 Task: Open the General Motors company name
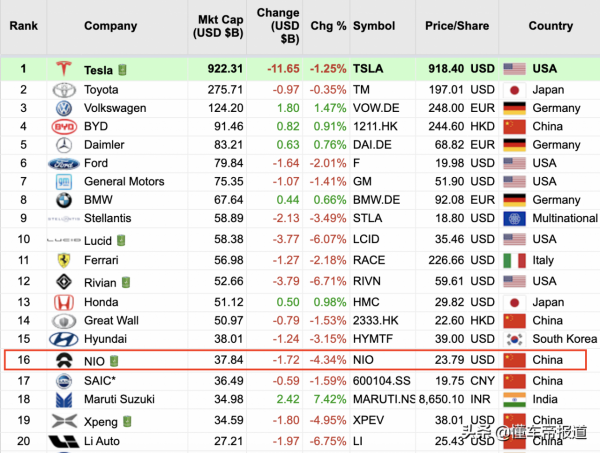click(x=118, y=182)
